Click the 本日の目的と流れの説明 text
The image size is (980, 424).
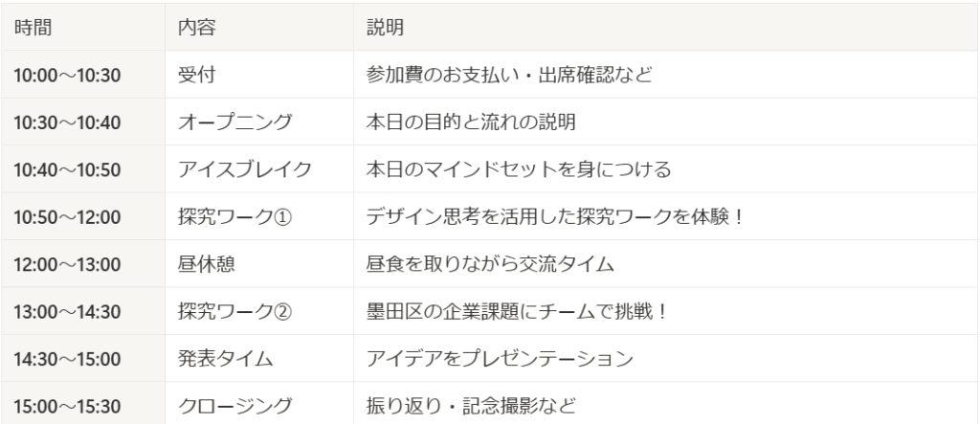tap(471, 122)
